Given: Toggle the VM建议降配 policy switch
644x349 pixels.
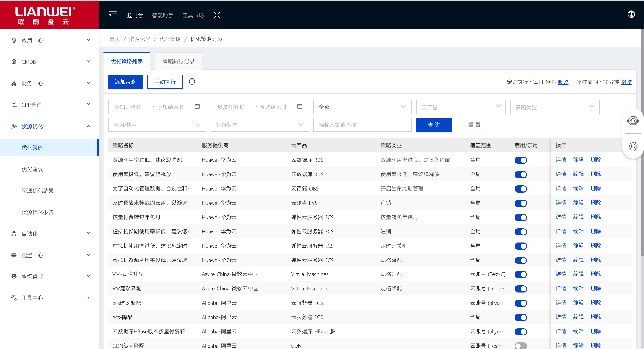Looking at the screenshot, I should point(521,289).
